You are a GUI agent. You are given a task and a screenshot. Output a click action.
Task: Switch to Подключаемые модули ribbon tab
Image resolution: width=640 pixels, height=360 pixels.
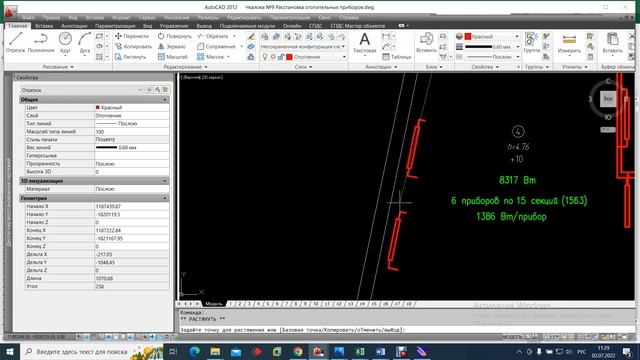[x=247, y=26]
